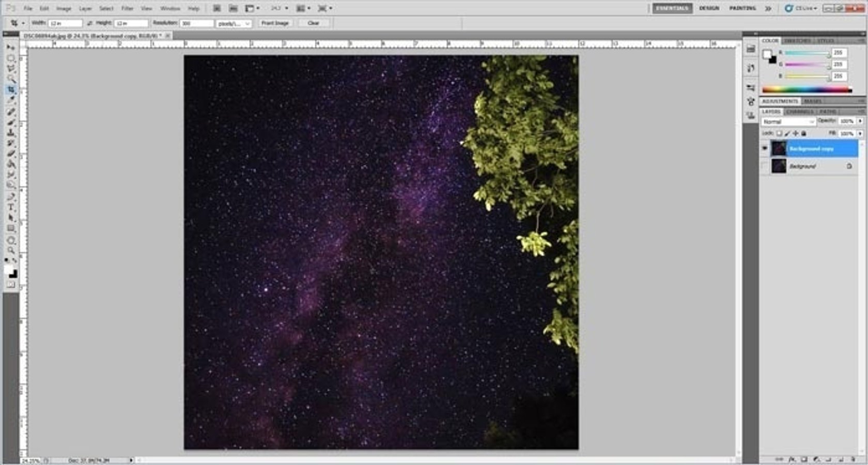Open the Filter menu
This screenshot has height=465, width=868.
[127, 8]
